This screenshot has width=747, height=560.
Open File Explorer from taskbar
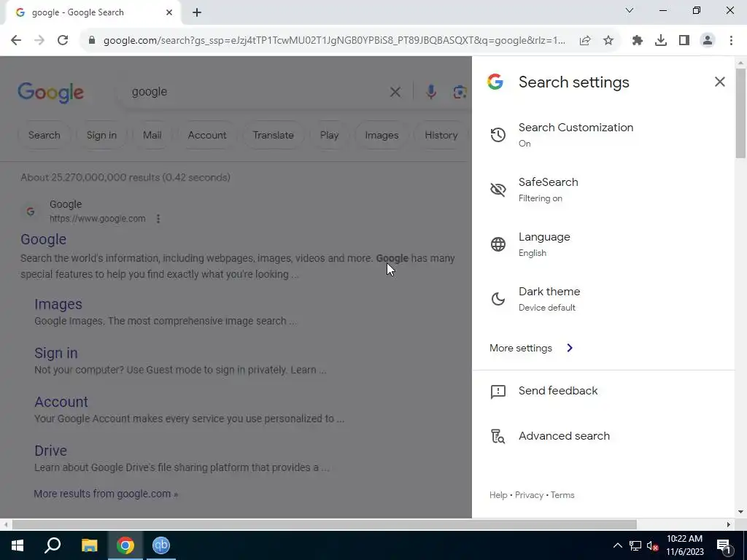[89, 545]
